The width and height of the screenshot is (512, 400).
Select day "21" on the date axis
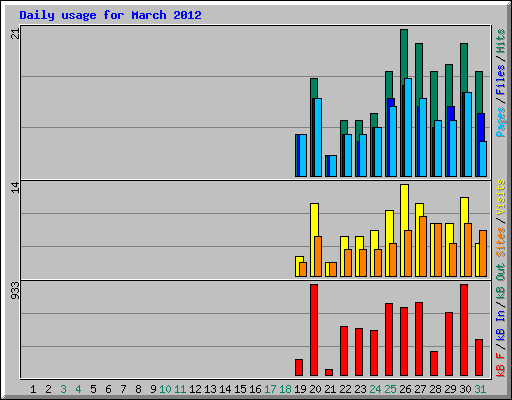coord(330,389)
